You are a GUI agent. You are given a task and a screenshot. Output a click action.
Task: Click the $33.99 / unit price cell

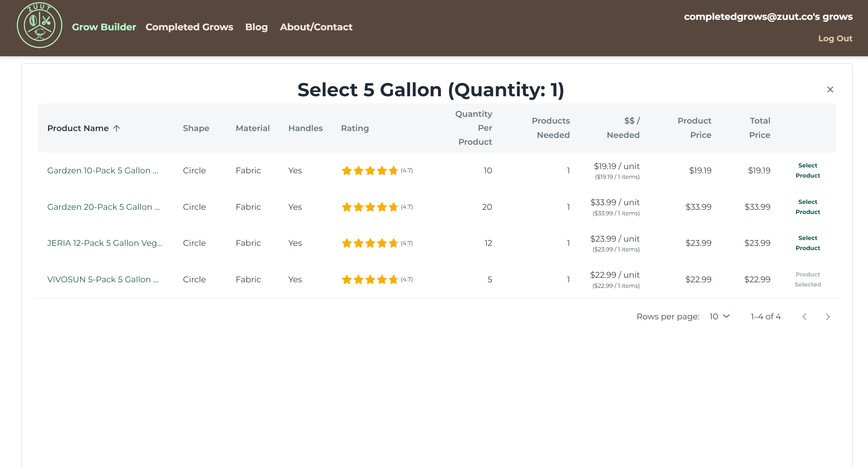615,207
